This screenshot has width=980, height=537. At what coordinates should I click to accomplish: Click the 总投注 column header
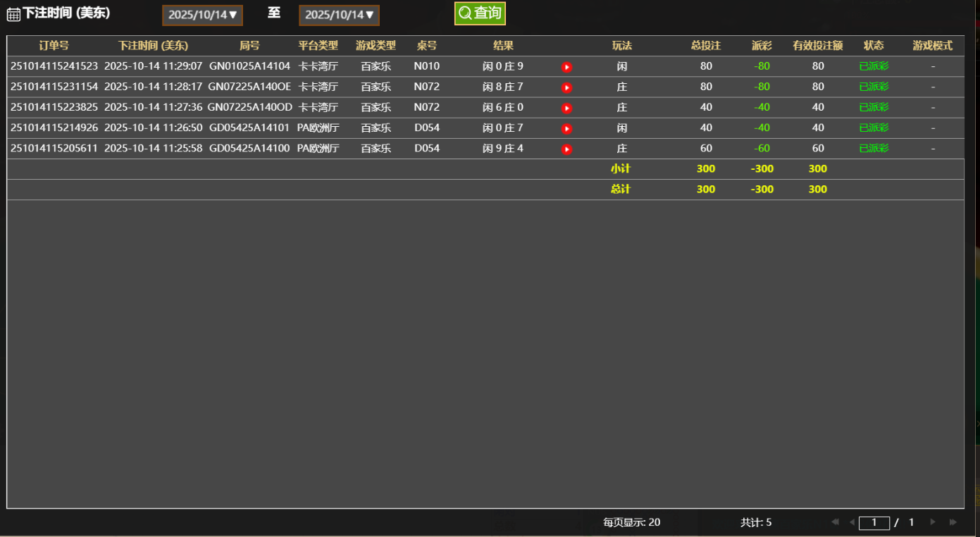click(706, 46)
